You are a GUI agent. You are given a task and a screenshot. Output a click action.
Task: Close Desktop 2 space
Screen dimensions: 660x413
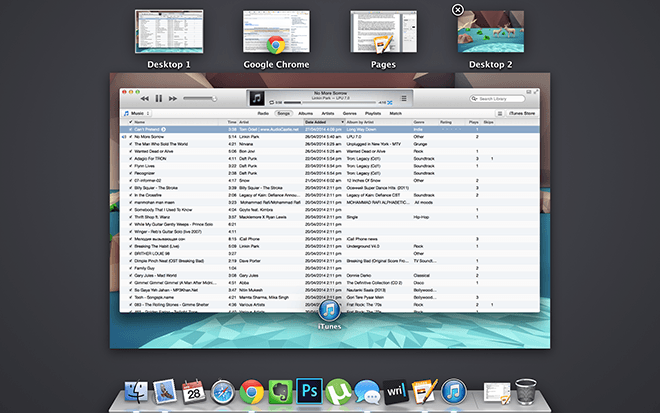coord(458,10)
